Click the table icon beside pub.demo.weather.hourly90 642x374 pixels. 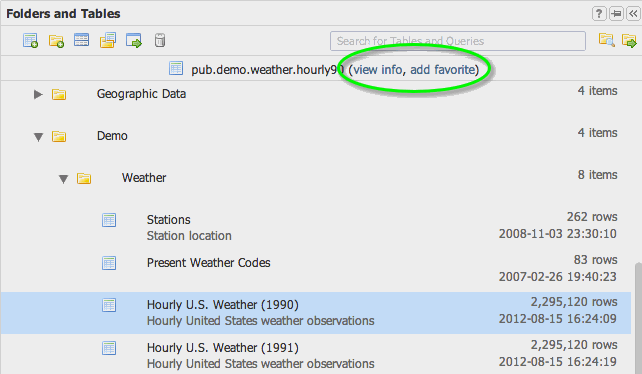[176, 68]
